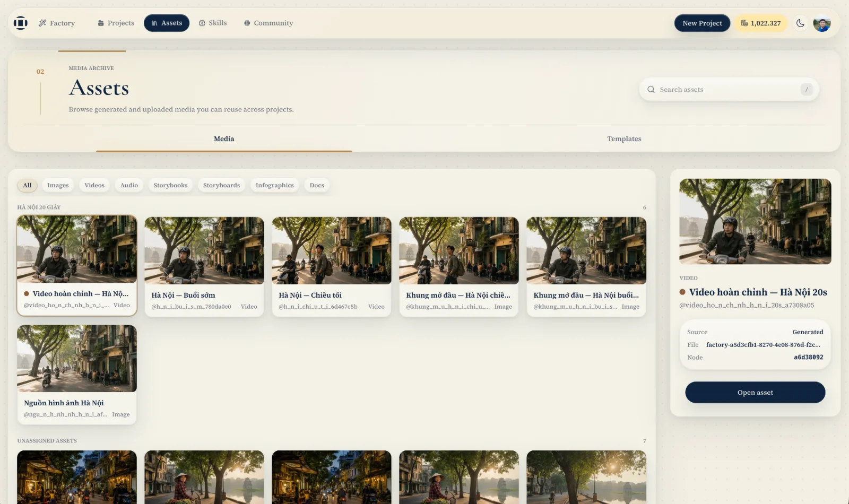Click the slash shortcut key badge

[807, 90]
